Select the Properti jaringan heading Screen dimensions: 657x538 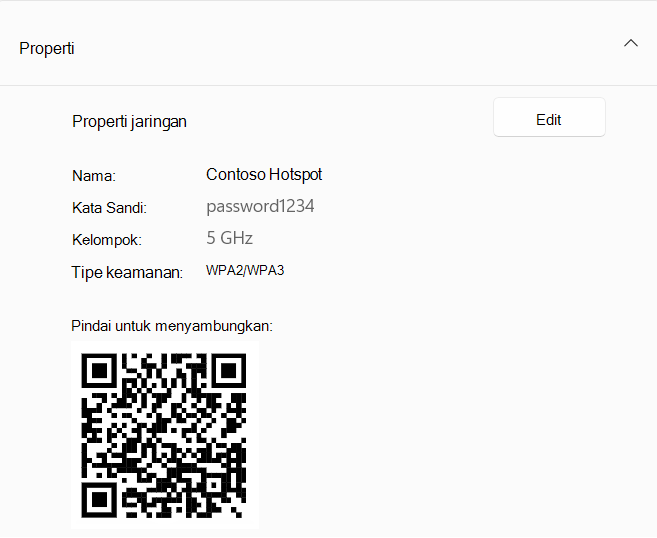129,122
